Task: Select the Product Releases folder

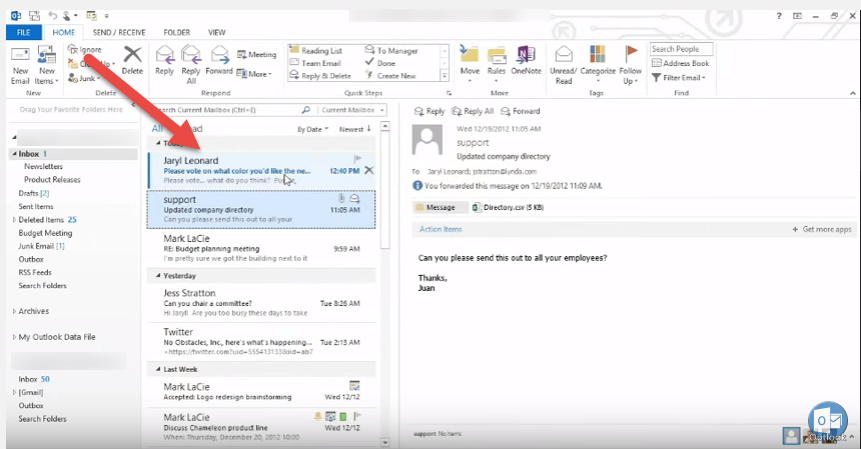Action: point(52,179)
